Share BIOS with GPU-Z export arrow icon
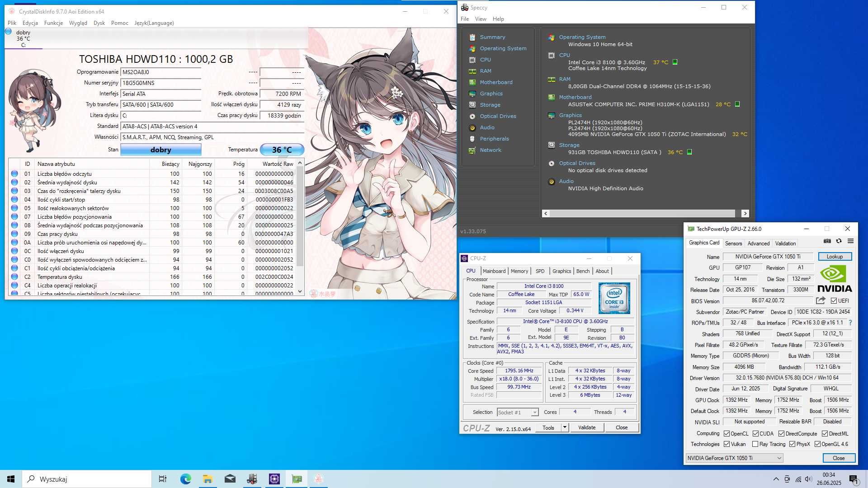Screen dimensions: 868x488 tap(821, 300)
